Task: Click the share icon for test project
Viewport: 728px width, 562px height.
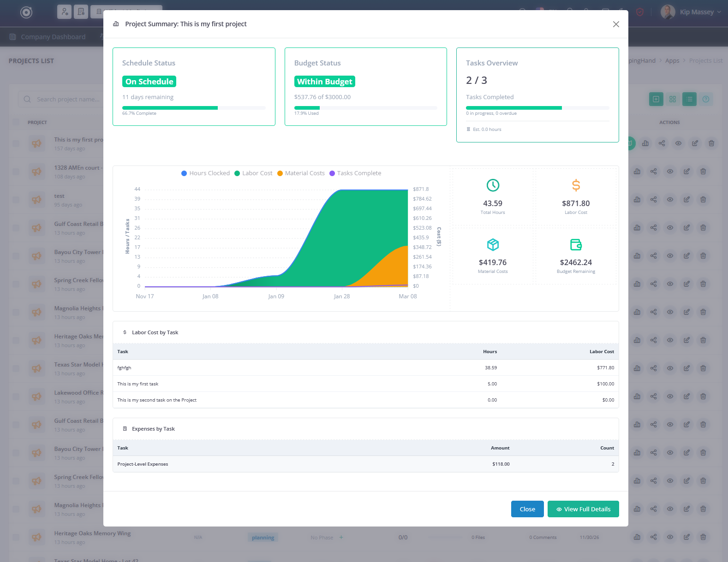Action: (x=653, y=200)
